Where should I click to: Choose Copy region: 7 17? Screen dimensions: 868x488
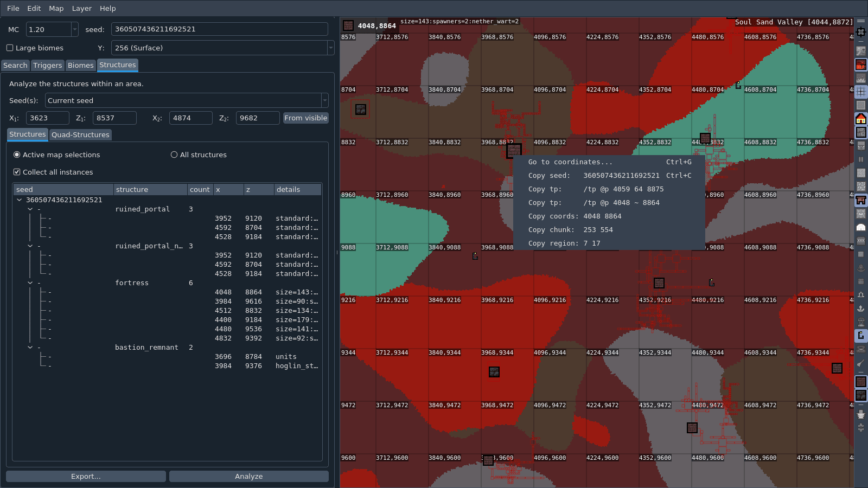(609, 243)
